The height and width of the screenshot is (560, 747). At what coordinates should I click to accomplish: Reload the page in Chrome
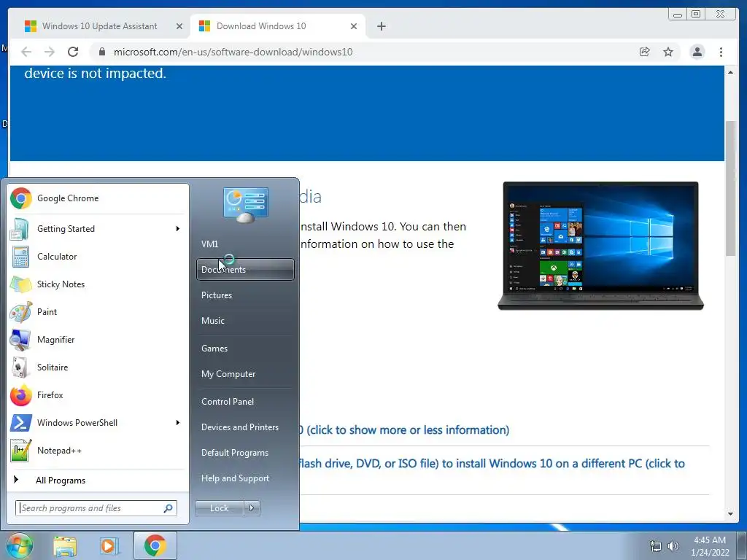point(73,52)
